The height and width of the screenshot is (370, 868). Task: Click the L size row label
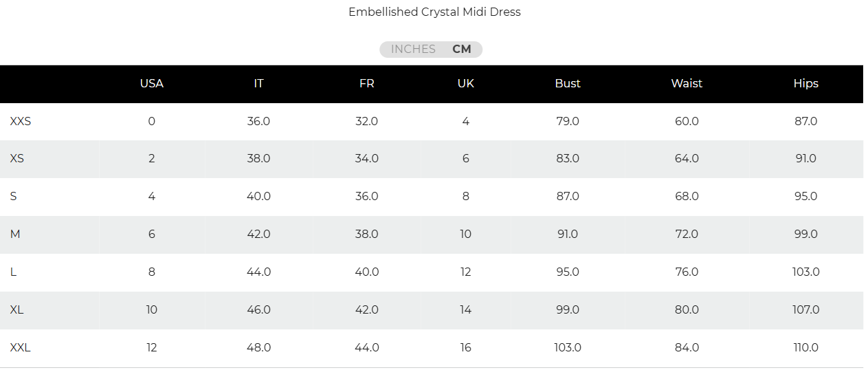click(x=14, y=272)
